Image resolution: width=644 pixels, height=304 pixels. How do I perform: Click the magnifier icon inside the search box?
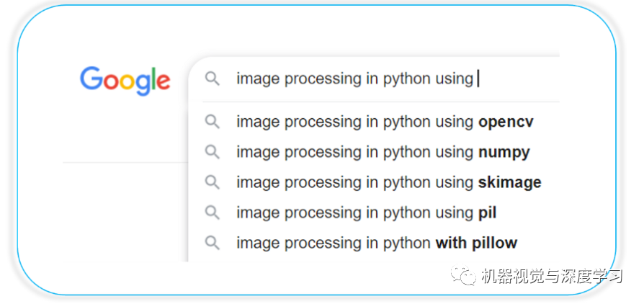[x=213, y=79]
